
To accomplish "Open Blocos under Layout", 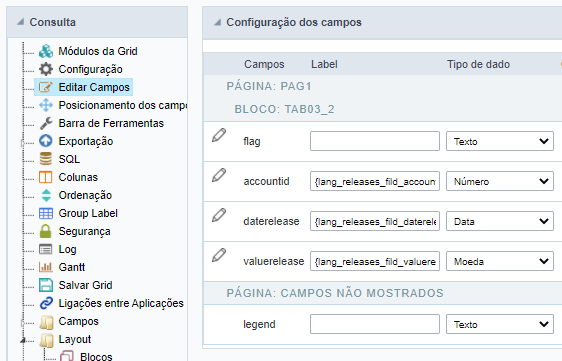I will [96, 357].
